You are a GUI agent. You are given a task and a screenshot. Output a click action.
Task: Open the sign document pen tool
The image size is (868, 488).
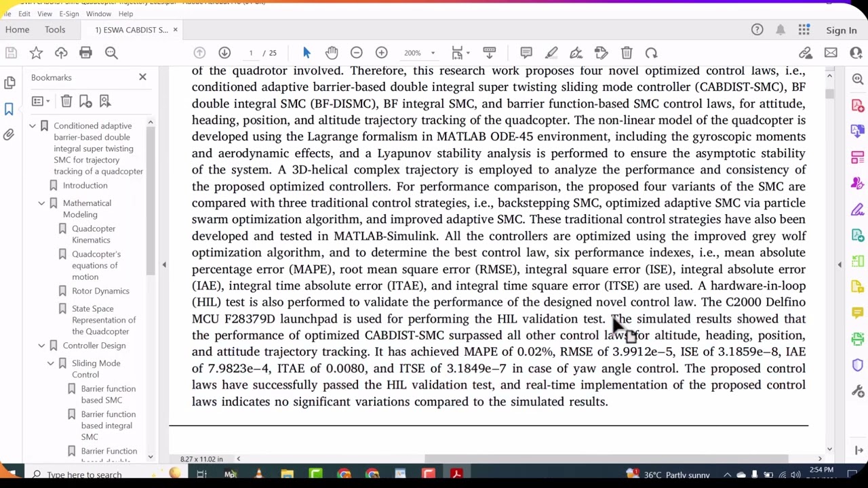(x=576, y=53)
